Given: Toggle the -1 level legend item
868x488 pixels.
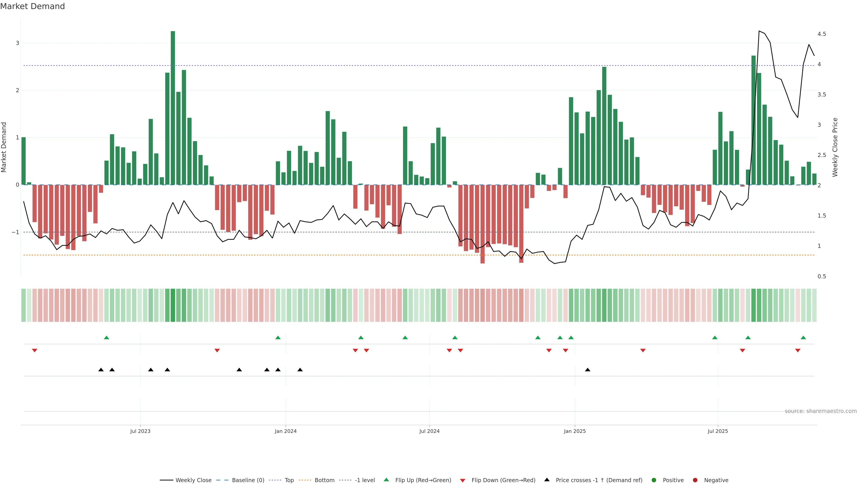Looking at the screenshot, I should pyautogui.click(x=365, y=480).
